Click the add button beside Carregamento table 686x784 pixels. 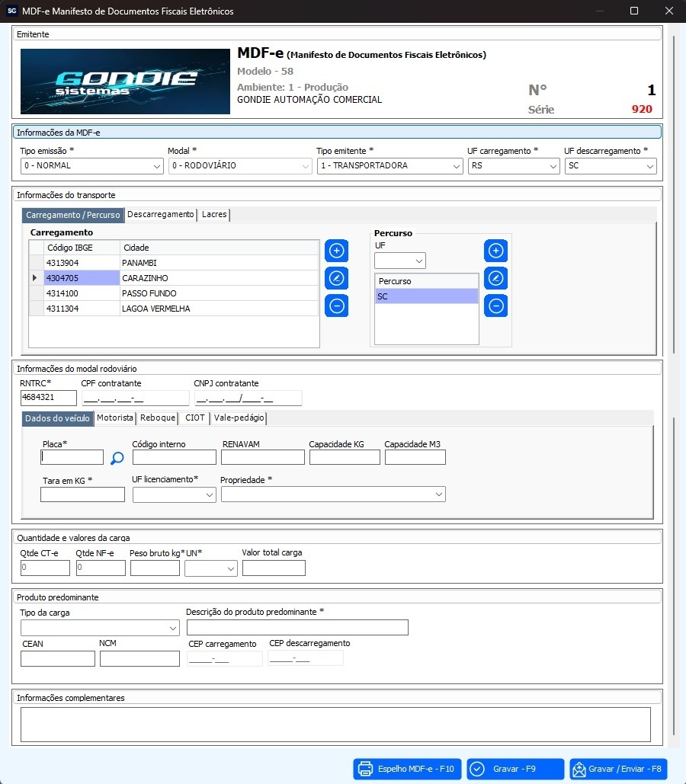coord(336,251)
